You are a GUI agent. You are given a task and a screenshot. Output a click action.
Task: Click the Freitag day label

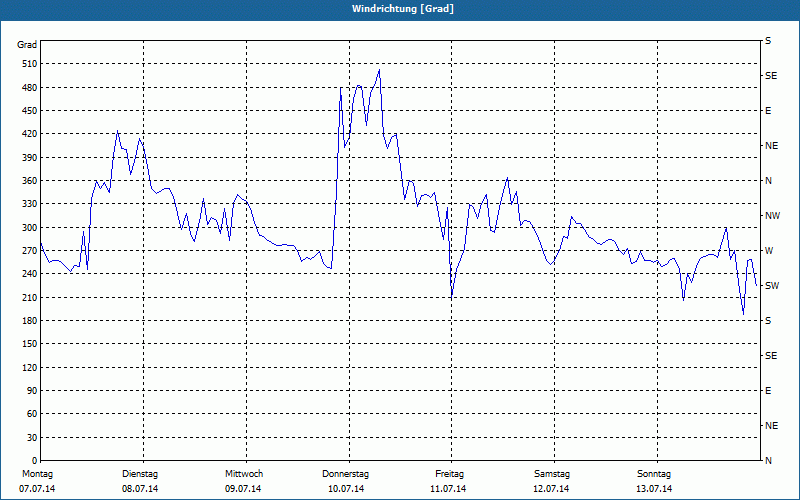click(x=449, y=474)
